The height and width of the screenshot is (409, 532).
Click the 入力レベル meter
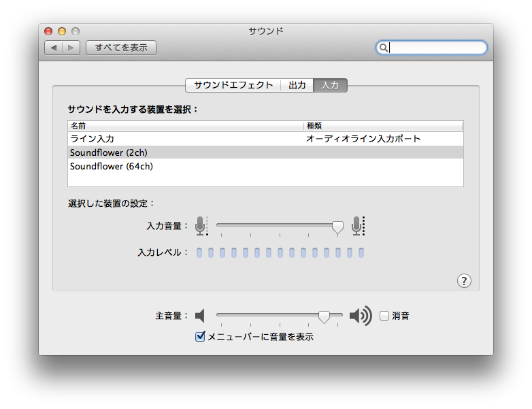pyautogui.click(x=280, y=252)
